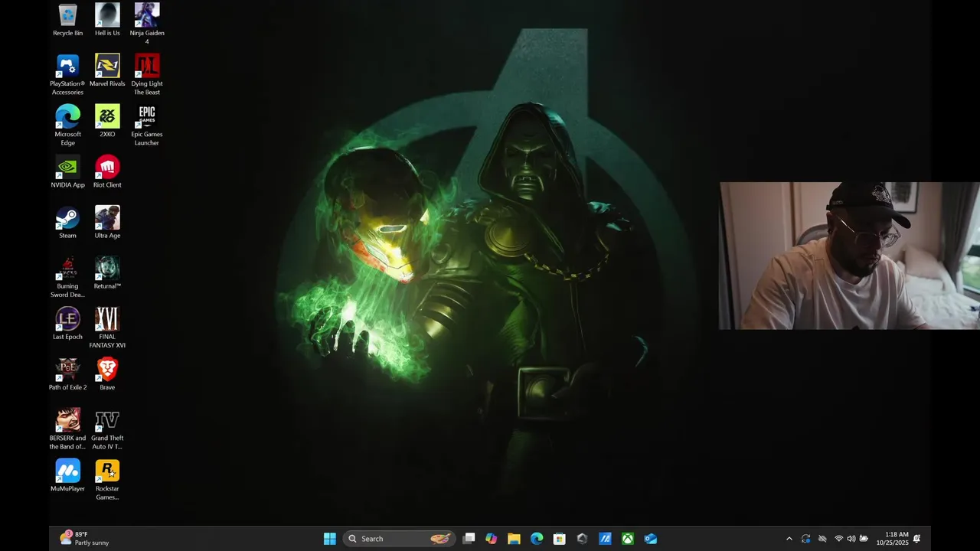Open Outlook from the taskbar
The height and width of the screenshot is (551, 980).
[x=650, y=539]
